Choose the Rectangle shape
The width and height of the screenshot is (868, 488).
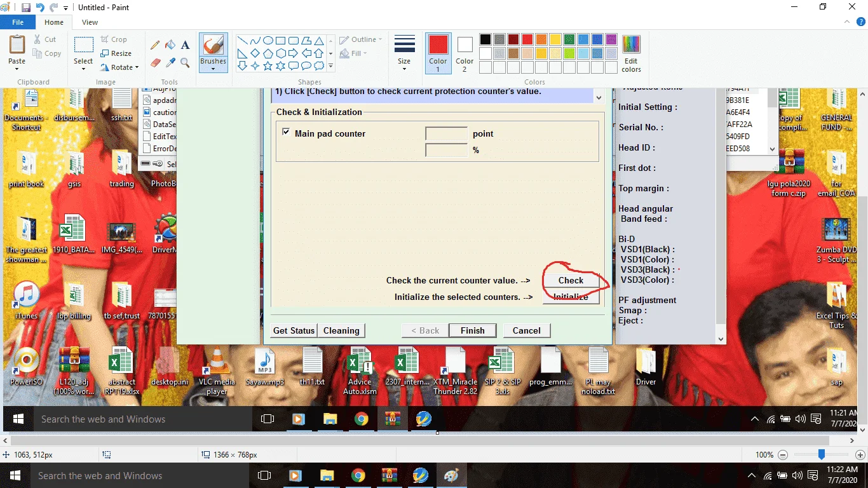point(281,40)
